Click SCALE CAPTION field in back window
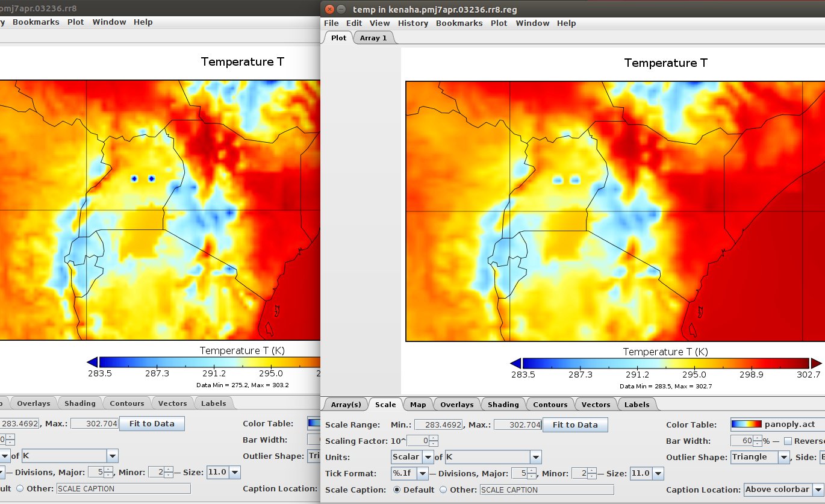Screen dimensions: 825x504 [x=123, y=488]
